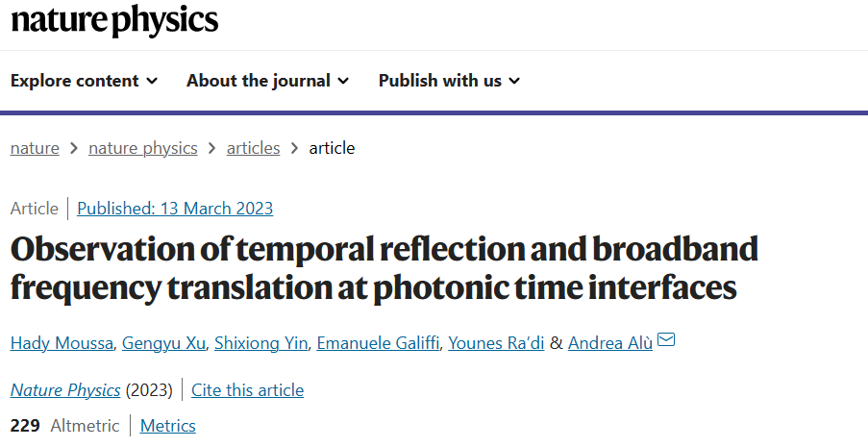Click the envelope icon beside Andrea Alù

point(666,339)
